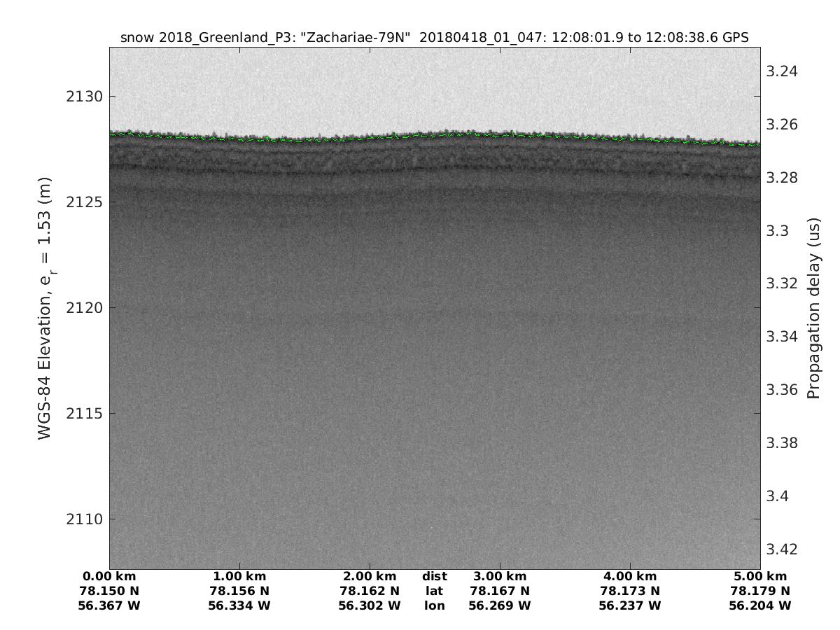Select the 2115 elevation tick label
Viewport: 840px width, 630px height.
85,413
